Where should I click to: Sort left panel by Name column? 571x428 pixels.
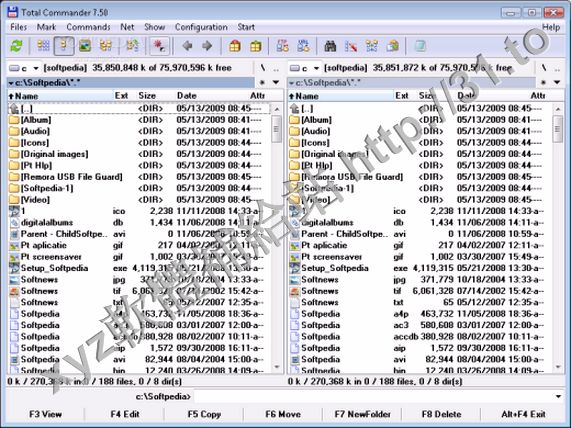[60, 96]
